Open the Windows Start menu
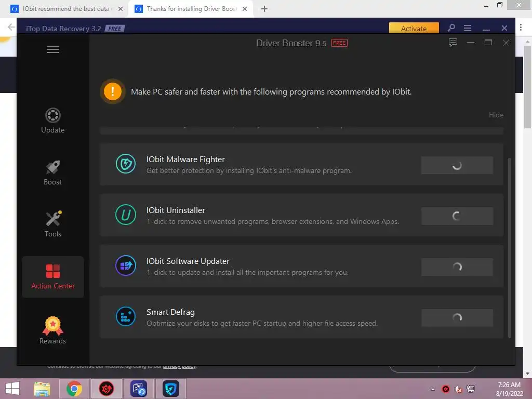 click(12, 389)
